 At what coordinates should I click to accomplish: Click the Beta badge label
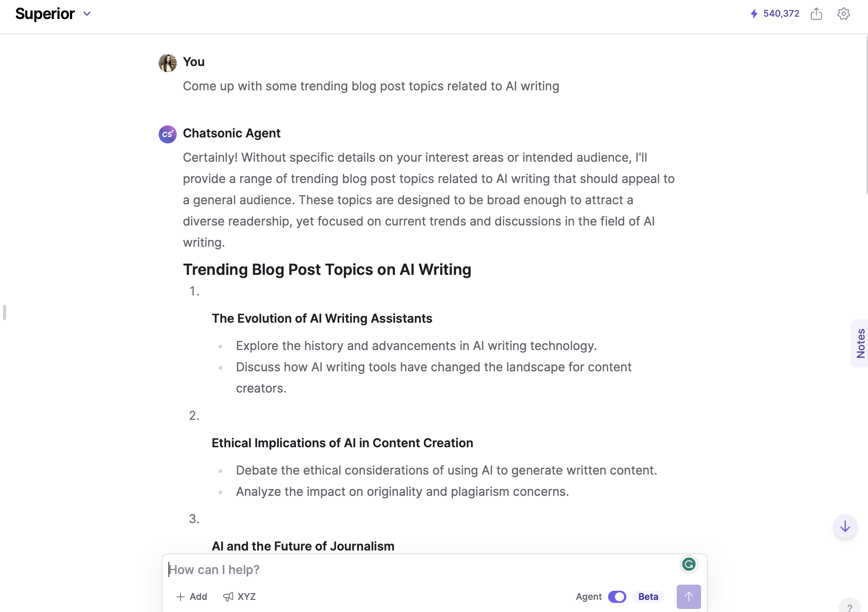tap(648, 597)
